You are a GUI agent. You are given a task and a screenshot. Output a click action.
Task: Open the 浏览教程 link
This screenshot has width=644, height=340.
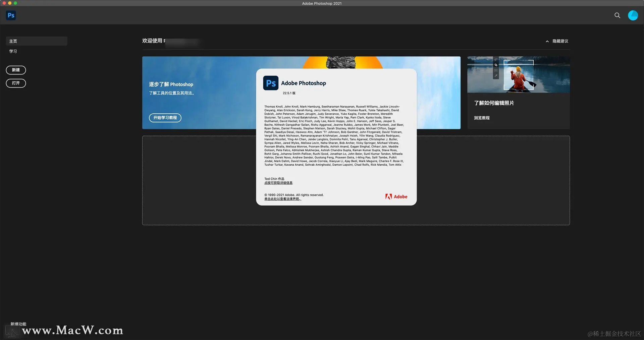(482, 118)
